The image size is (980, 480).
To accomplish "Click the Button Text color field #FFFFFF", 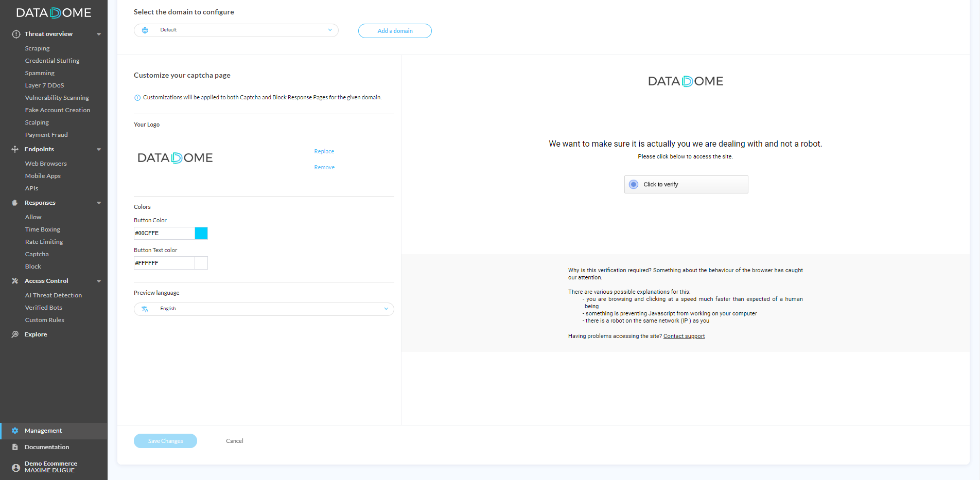I will (x=164, y=263).
